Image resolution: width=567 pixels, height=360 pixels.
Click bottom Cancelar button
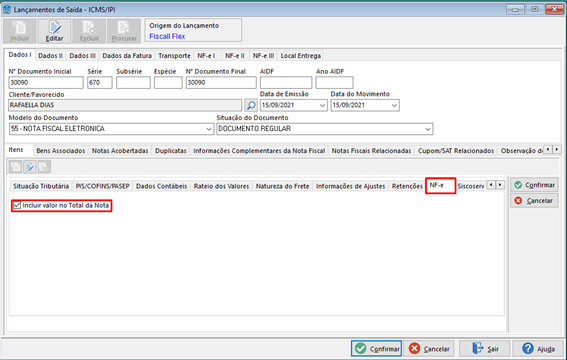[x=429, y=349]
